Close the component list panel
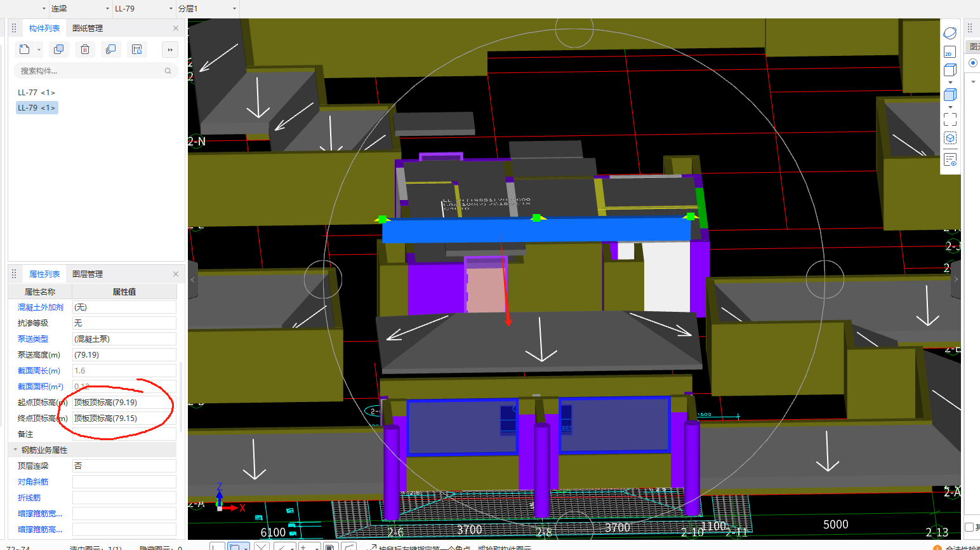980x550 pixels. [176, 28]
